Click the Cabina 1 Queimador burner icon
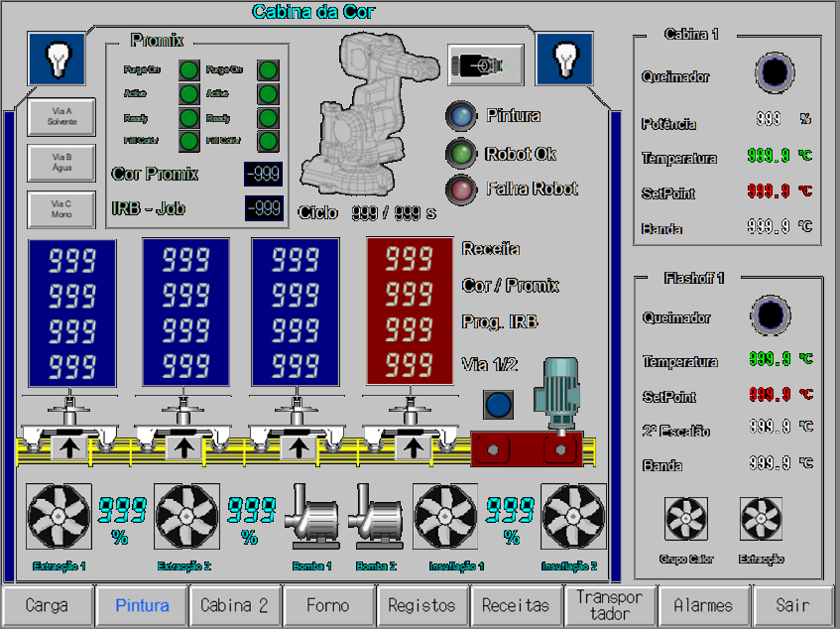 [775, 72]
